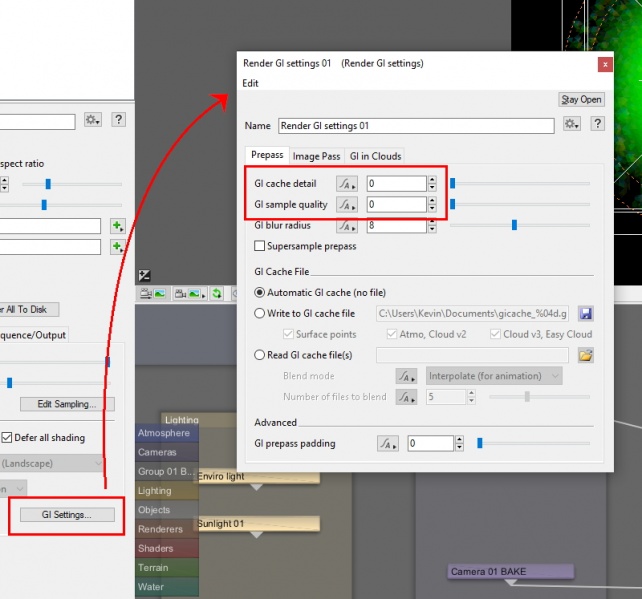The image size is (642, 599).
Task: Click the set-preview-to-camera-view icon
Action: (x=188, y=293)
